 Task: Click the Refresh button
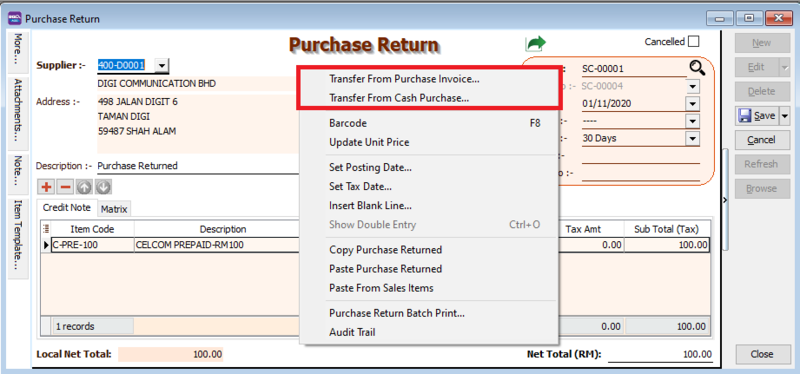click(762, 164)
